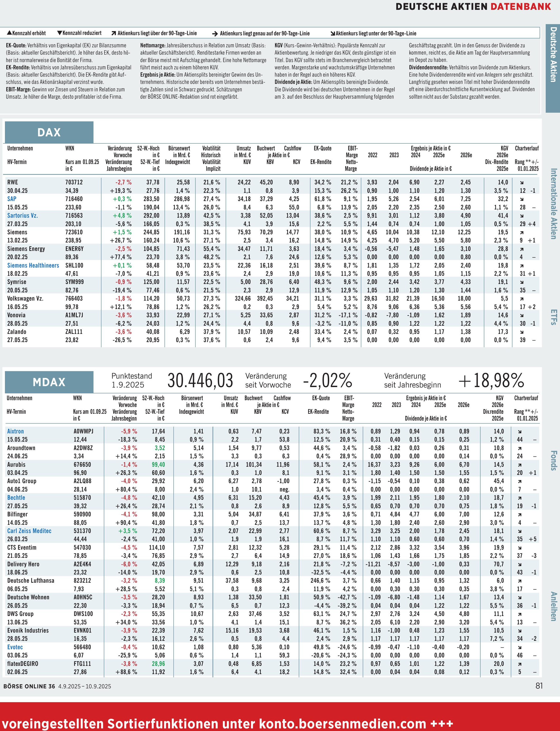Click the chart trend arrow for Bilfinger
This screenshot has width=560, height=731.
click(520, 515)
